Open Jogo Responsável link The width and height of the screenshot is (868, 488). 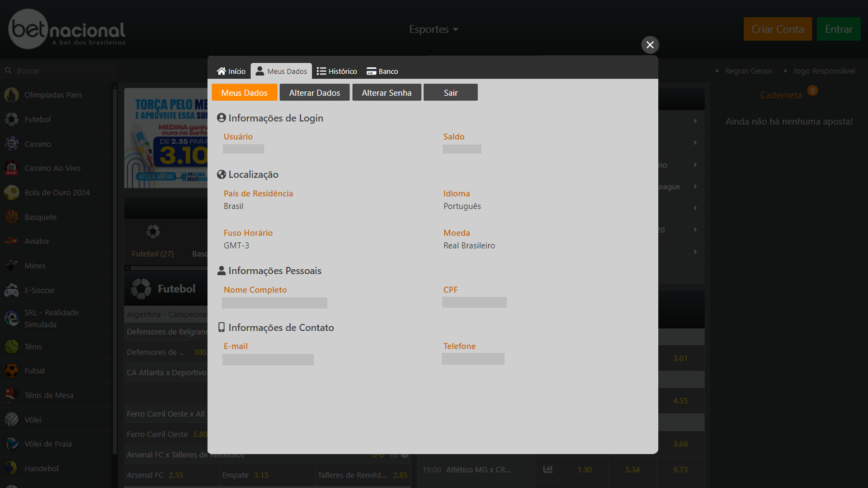pos(825,71)
